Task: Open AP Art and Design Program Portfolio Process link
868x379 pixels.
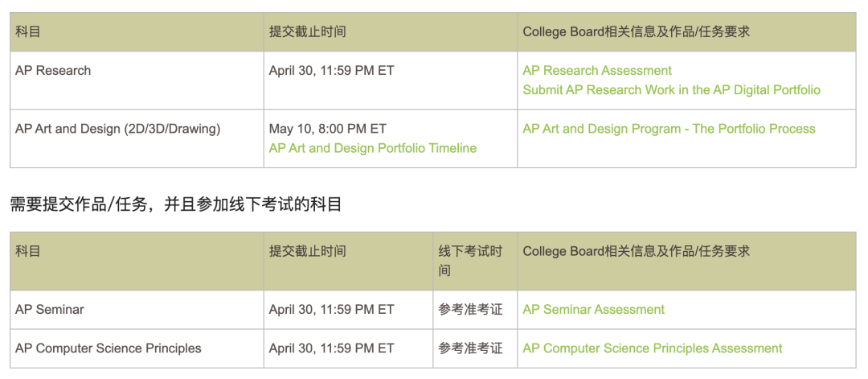Action: coord(669,129)
